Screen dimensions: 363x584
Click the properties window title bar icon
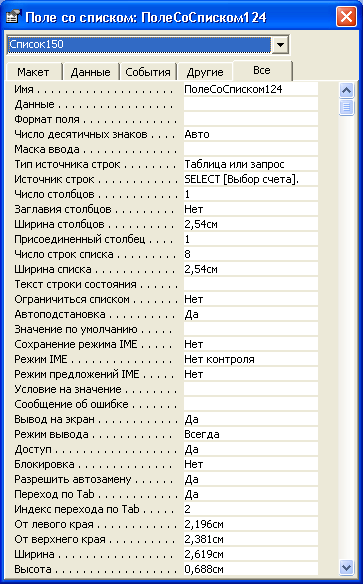point(13,17)
